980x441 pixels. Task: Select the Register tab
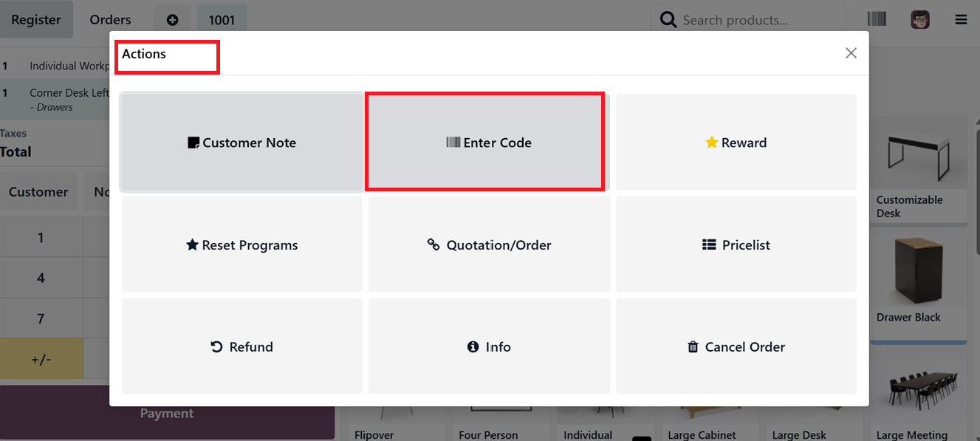point(36,19)
